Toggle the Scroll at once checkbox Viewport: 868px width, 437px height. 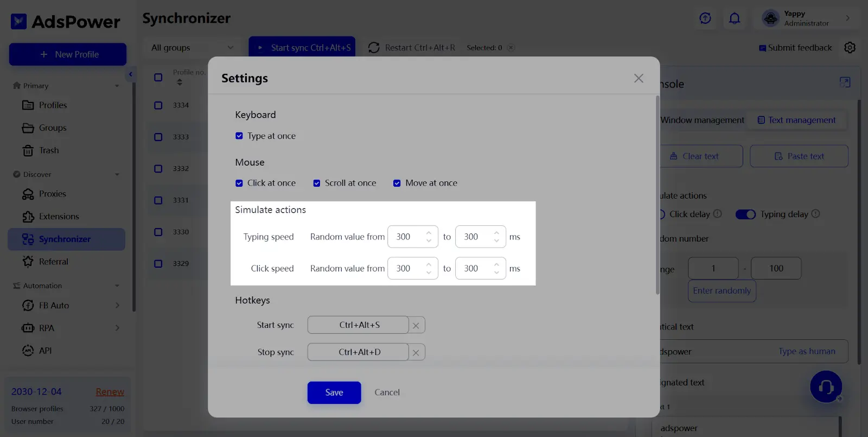(x=317, y=183)
